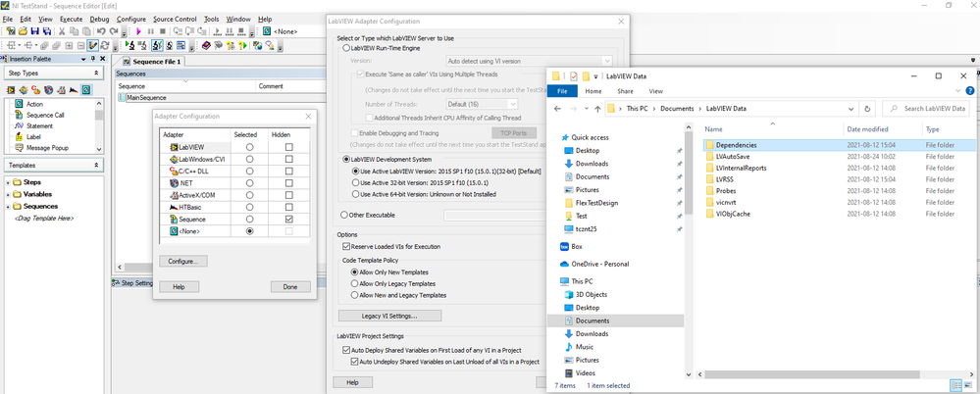
Task: Click the HTBasic adapter icon in palette
Action: pyautogui.click(x=74, y=90)
